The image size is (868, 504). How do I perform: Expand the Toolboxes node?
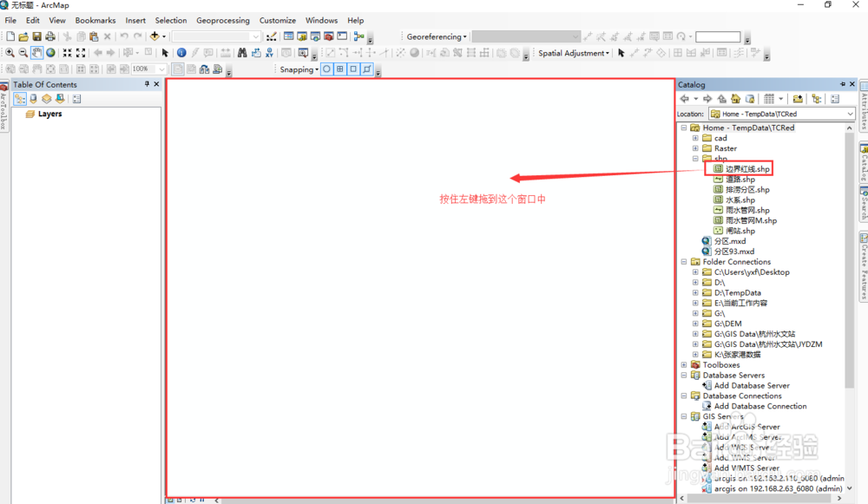click(684, 365)
